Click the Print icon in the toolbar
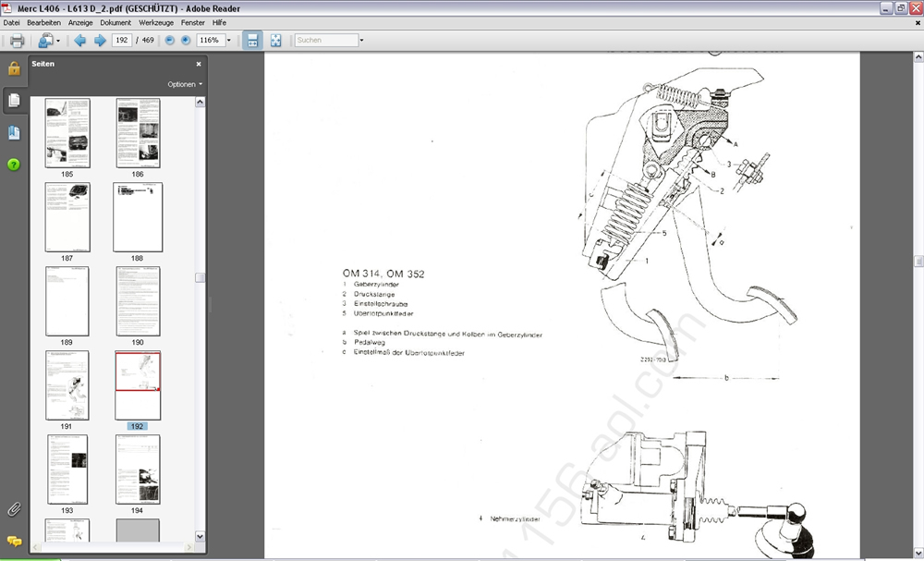The image size is (924, 561). point(17,40)
